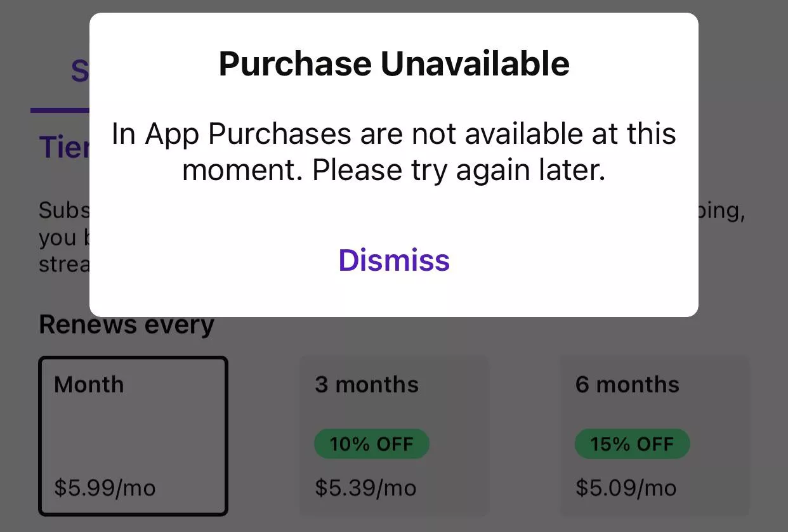Click the alert body message text
The width and height of the screenshot is (788, 532).
click(x=393, y=151)
